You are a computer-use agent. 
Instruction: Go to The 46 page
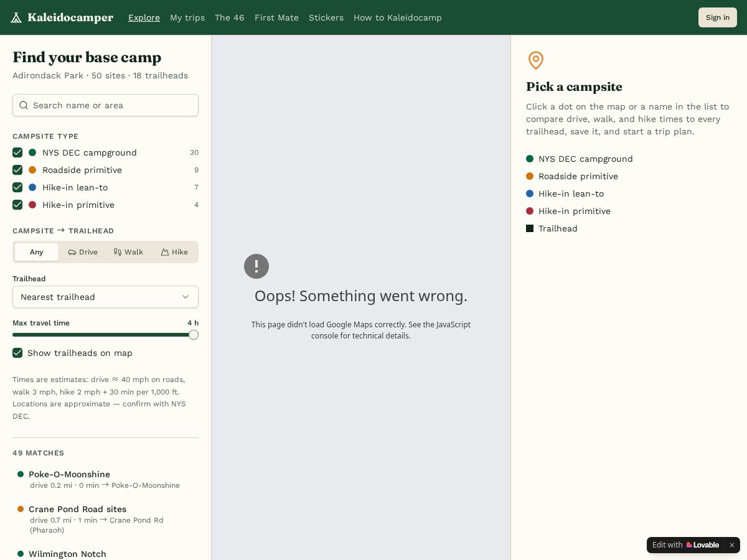coord(230,17)
